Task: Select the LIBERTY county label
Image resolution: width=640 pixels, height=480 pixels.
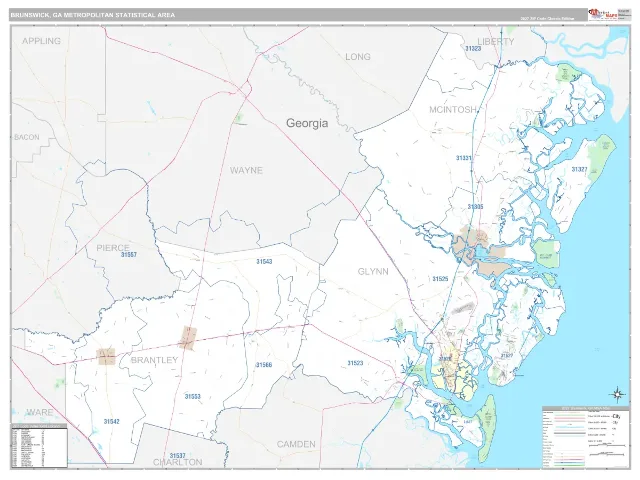Action: click(496, 41)
